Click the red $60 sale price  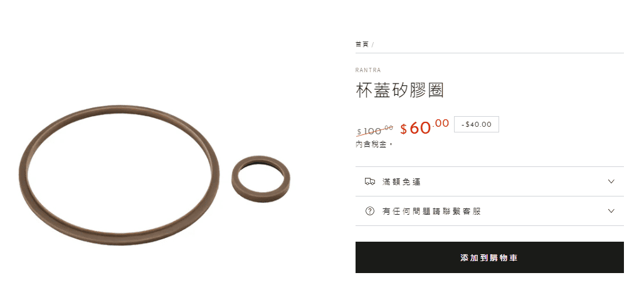point(425,127)
